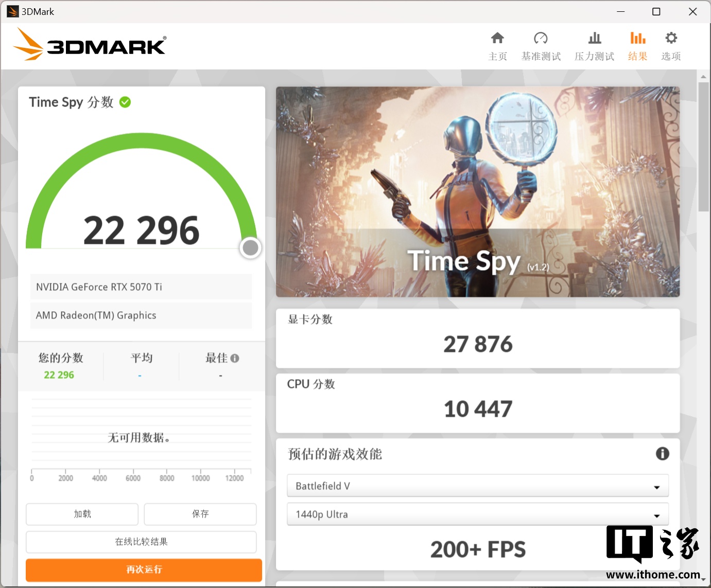
Task: Select the AMD Radeon(TM) Graphics entry
Action: (x=141, y=315)
